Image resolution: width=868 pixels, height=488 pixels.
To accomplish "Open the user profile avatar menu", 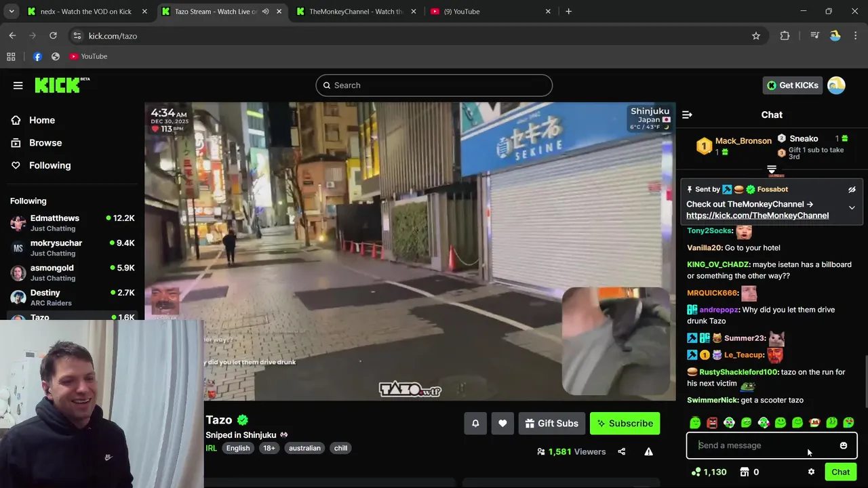I will (x=836, y=85).
